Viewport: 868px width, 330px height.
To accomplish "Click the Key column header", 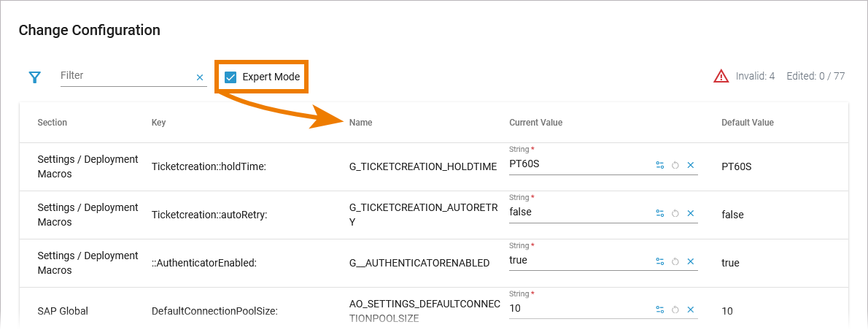I will click(158, 123).
